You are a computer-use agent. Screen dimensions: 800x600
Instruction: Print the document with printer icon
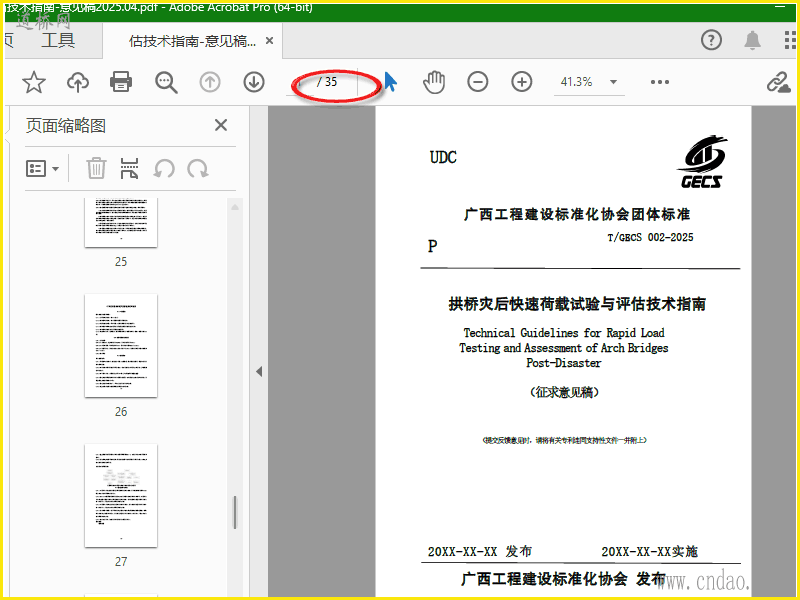coord(121,82)
